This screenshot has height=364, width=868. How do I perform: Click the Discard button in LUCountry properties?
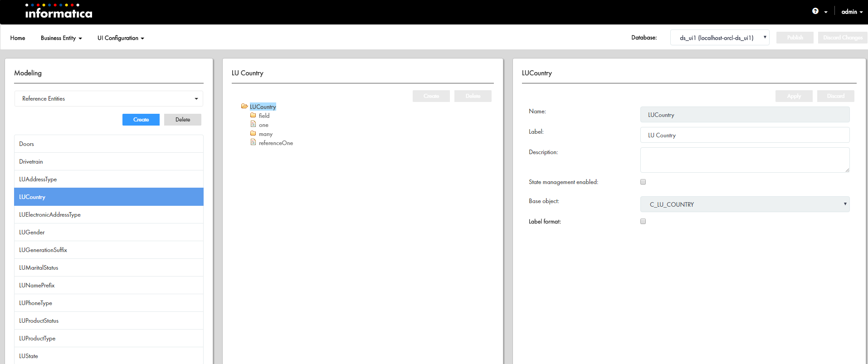tap(836, 96)
